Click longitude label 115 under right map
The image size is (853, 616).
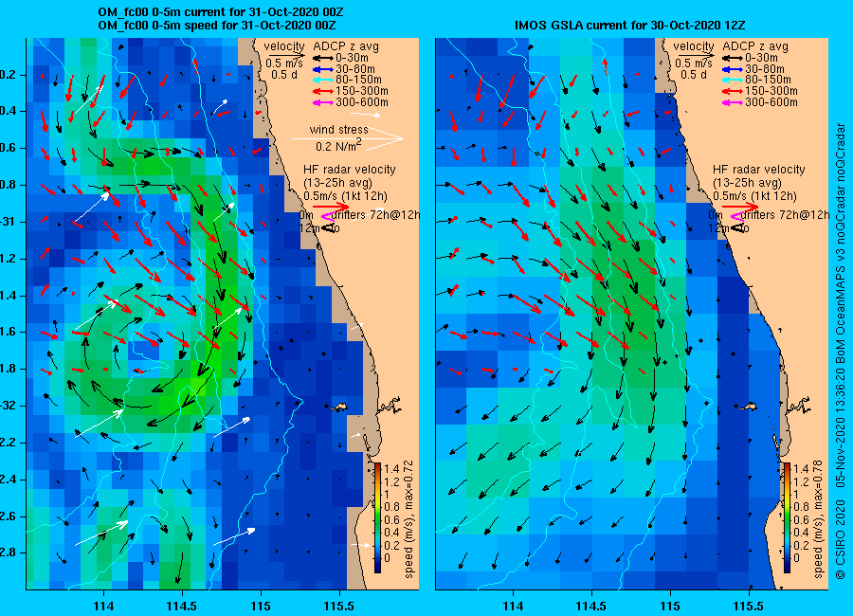[x=670, y=606]
